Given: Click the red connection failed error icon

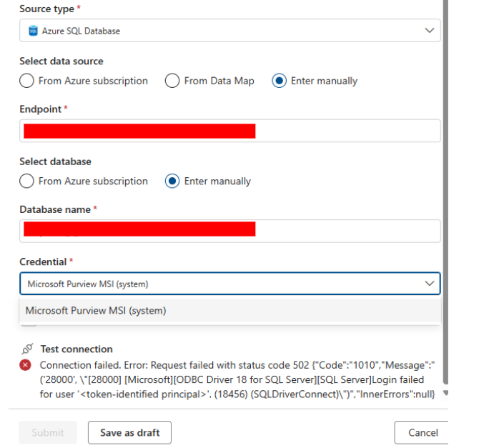Looking at the screenshot, I should (25, 365).
